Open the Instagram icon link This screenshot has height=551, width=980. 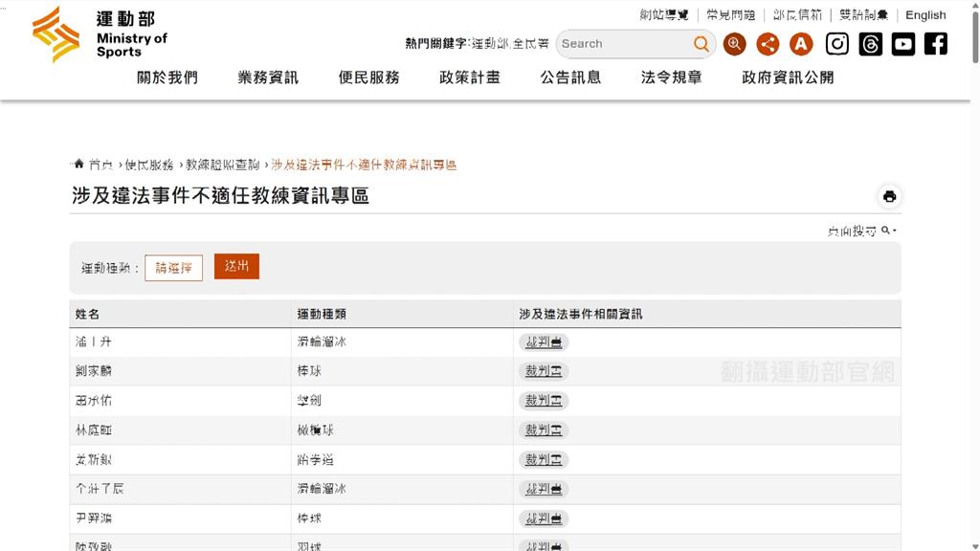[x=836, y=44]
